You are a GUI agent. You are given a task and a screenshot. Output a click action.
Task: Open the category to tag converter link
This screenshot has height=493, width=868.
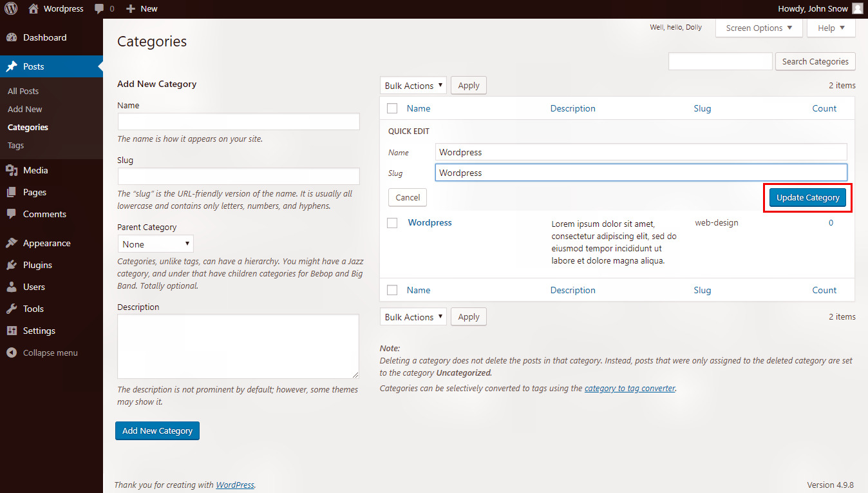[630, 388]
